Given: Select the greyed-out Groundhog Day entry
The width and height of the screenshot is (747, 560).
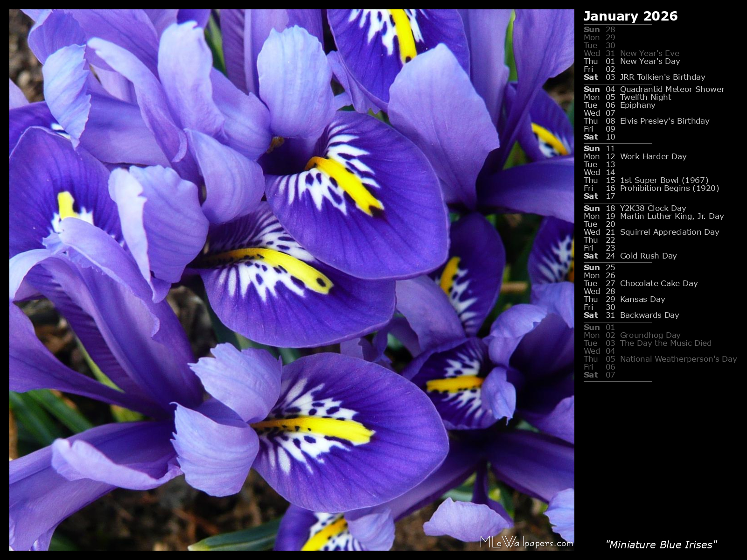Looking at the screenshot, I should (x=650, y=335).
